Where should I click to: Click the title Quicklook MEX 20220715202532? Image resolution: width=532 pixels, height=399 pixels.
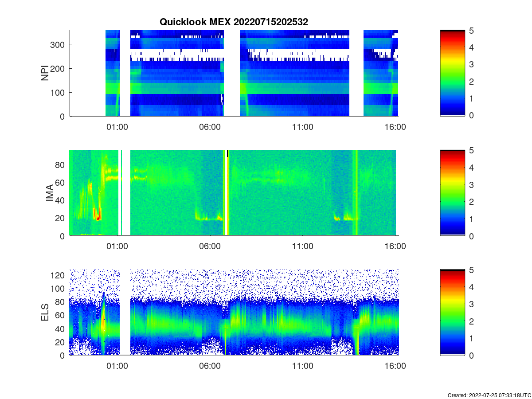pos(234,22)
